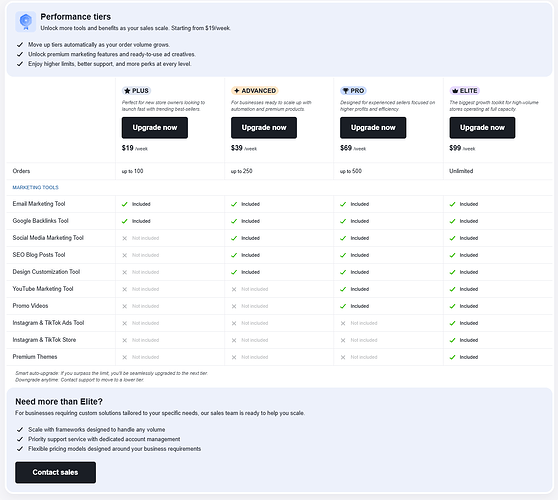The image size is (558, 500).
Task: Click the SEO Blog Posts Tool row label
Action: tap(39, 255)
